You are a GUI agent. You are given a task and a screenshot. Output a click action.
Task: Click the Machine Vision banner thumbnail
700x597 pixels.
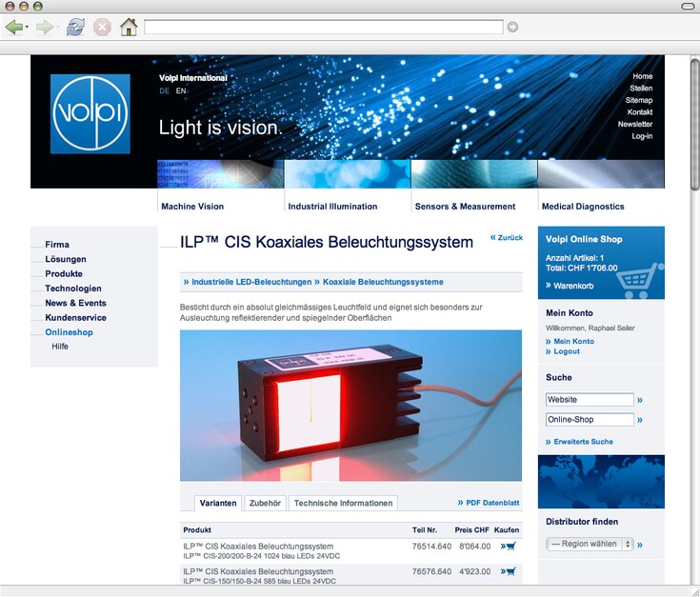point(221,174)
